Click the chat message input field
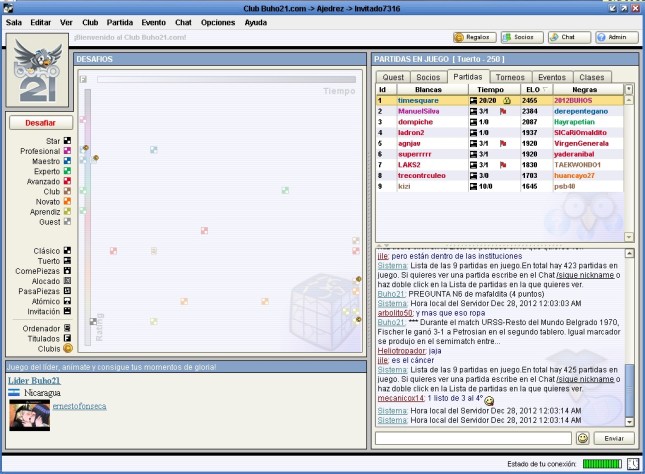This screenshot has width=645, height=474. 473,438
